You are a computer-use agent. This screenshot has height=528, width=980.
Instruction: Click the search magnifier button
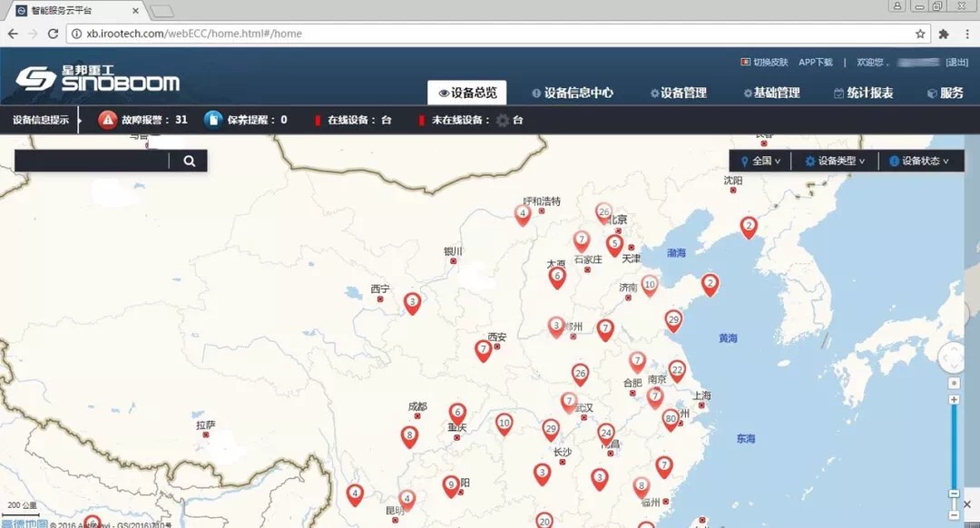pyautogui.click(x=190, y=161)
